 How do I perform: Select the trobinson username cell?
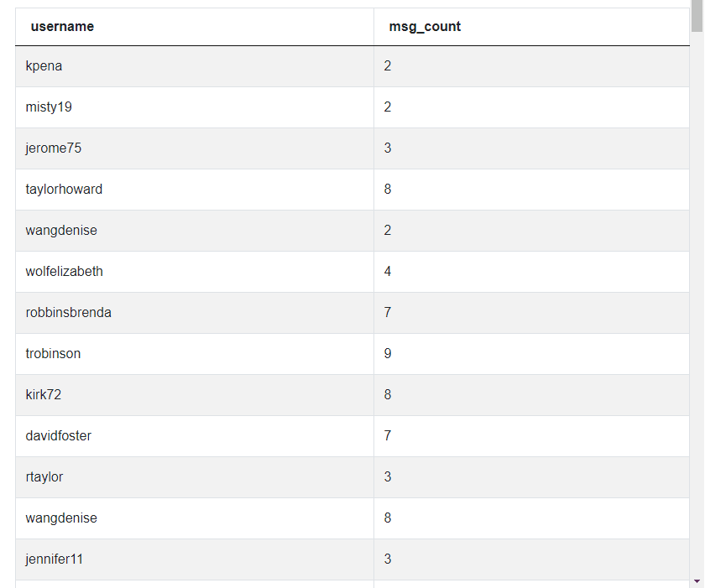195,354
